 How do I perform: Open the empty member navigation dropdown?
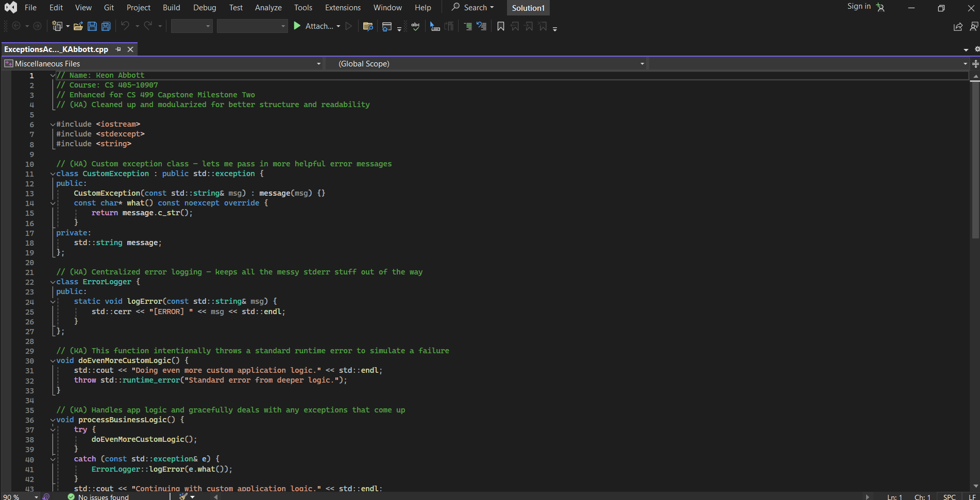(x=808, y=64)
